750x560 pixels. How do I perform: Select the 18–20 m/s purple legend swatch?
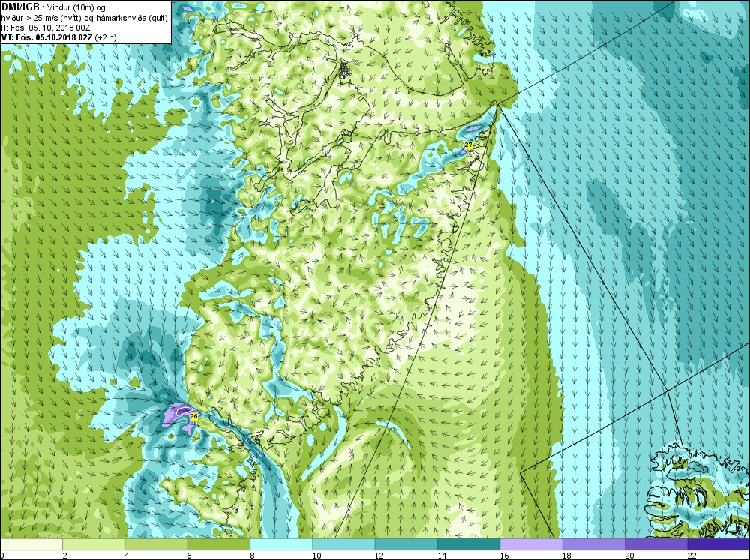click(x=593, y=544)
